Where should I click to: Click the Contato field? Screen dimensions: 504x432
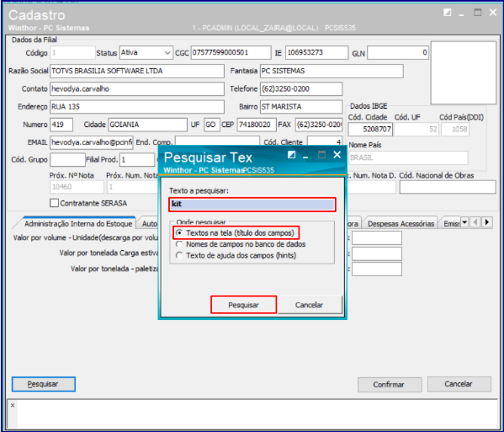click(137, 89)
